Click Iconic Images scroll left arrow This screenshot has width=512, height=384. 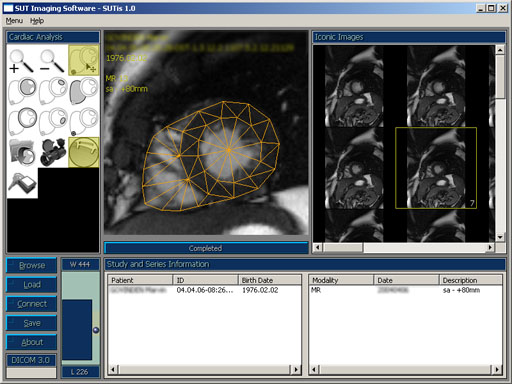pos(318,247)
